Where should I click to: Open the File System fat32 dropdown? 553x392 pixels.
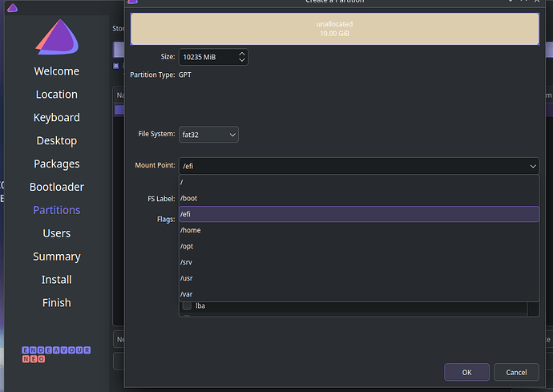209,135
